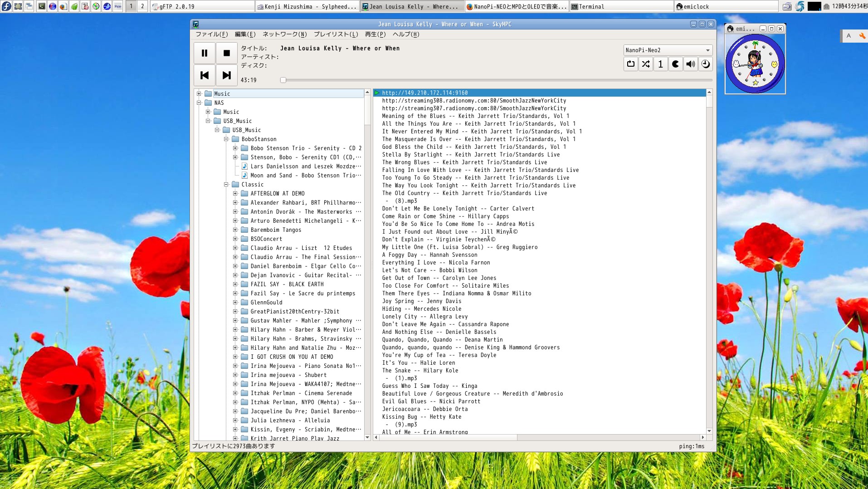Pause the current playback
This screenshot has height=489, width=868.
pyautogui.click(x=204, y=53)
